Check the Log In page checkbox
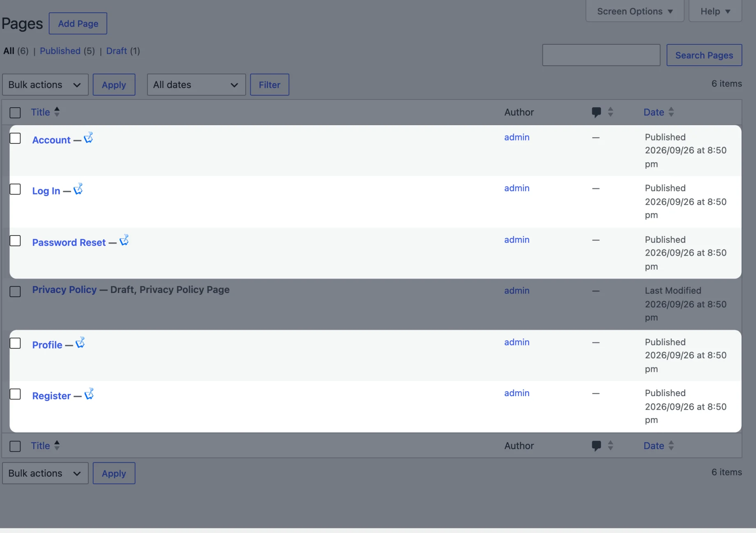Screen dimensions: 756x533 [15, 189]
